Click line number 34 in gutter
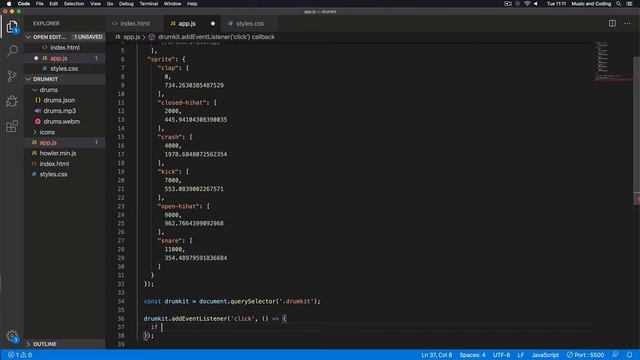 121,301
